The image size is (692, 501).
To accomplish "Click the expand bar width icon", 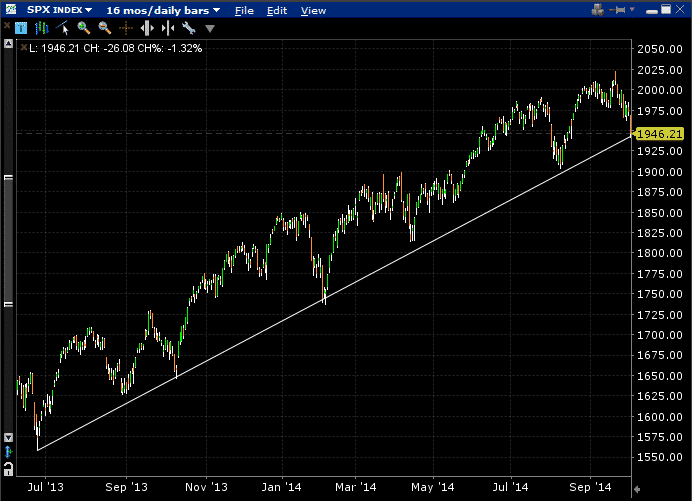I will pyautogui.click(x=147, y=29).
